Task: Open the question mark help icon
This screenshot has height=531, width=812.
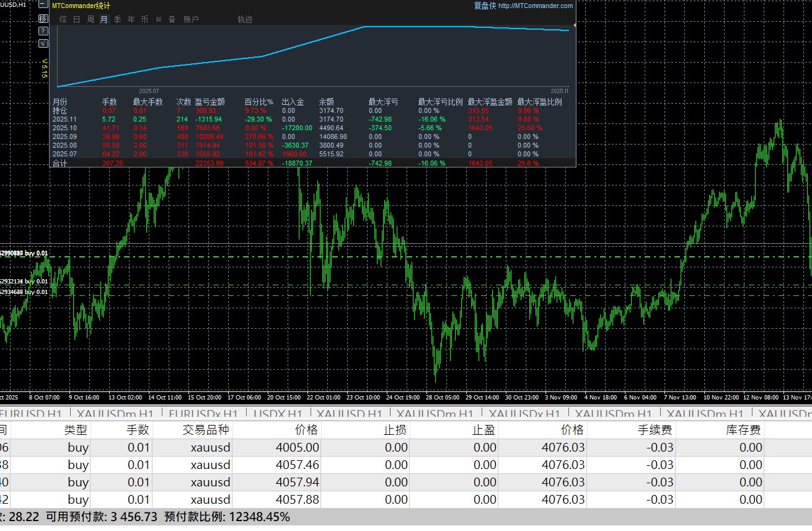Action: [x=43, y=31]
